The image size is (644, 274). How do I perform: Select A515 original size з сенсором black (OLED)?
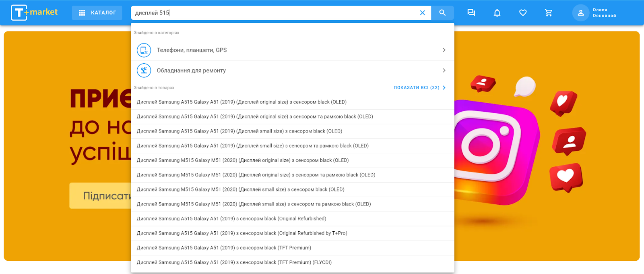[293, 102]
